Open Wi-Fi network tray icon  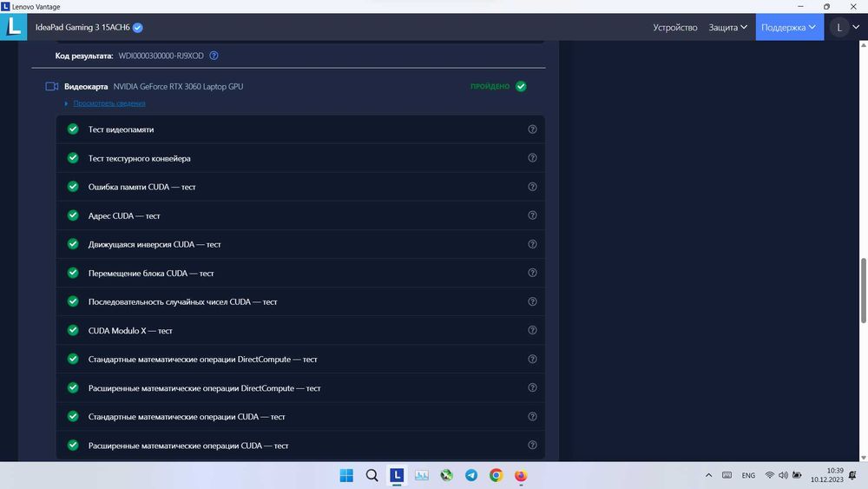(x=769, y=475)
